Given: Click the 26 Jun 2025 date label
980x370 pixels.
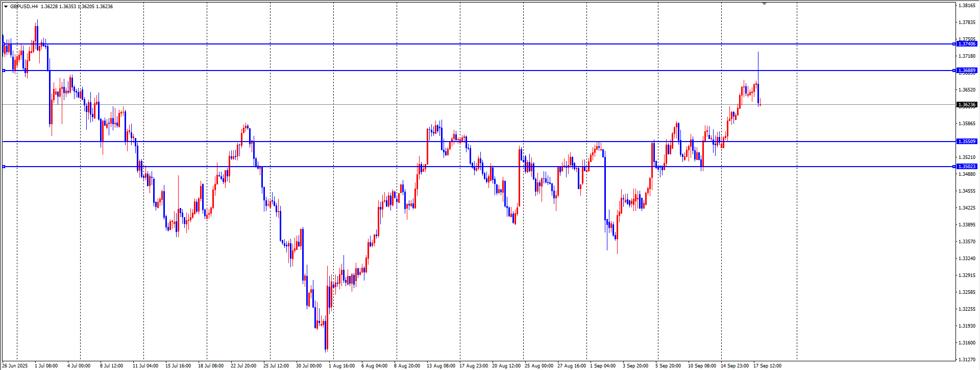Looking at the screenshot, I should pos(15,366).
